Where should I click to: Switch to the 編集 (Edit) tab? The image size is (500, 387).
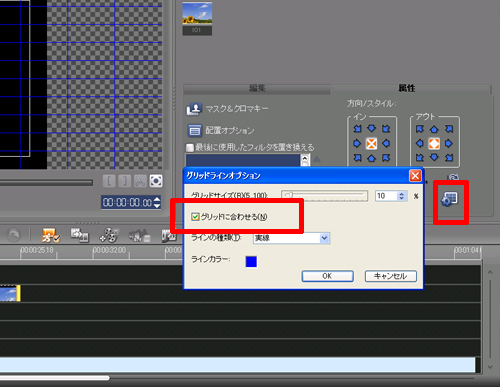coord(257,88)
